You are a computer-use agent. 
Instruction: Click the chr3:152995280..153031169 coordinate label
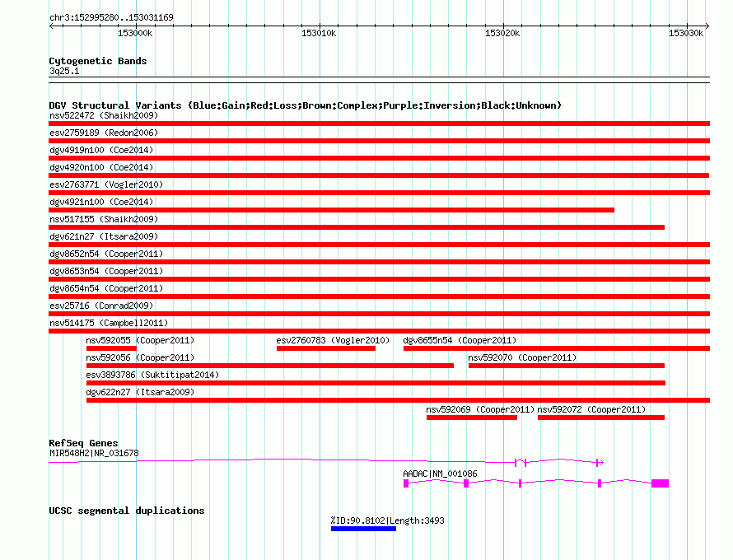coord(111,17)
